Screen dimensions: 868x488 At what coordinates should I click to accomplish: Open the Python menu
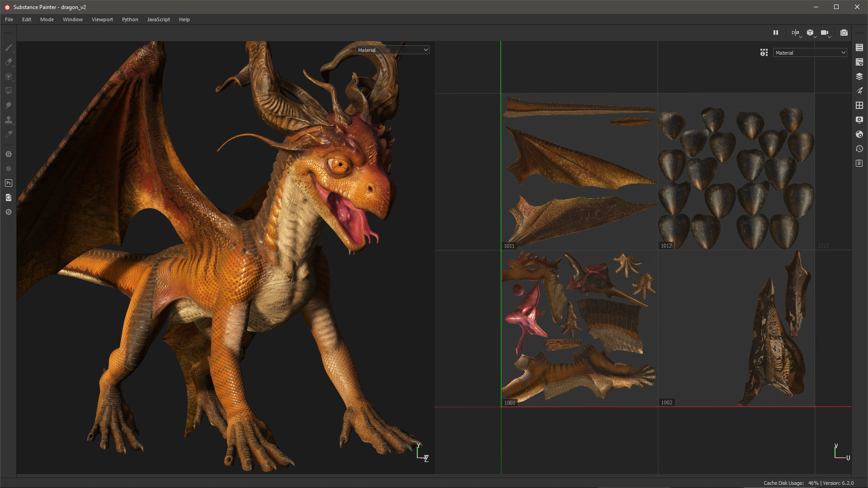130,19
